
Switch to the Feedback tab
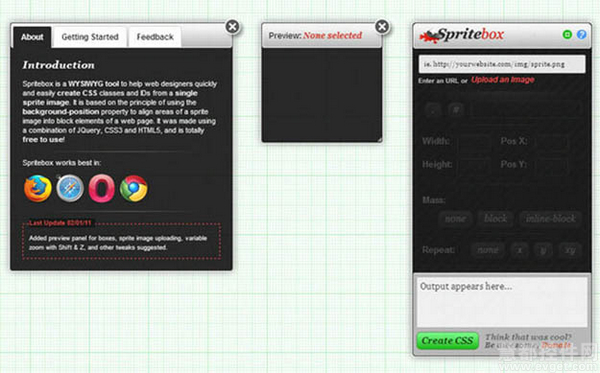click(x=155, y=37)
